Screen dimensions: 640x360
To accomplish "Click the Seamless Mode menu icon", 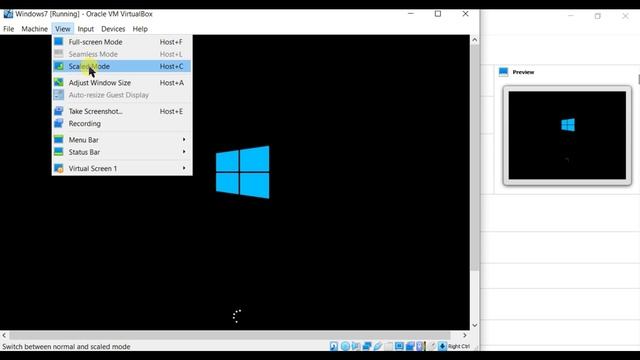I will pyautogui.click(x=59, y=54).
